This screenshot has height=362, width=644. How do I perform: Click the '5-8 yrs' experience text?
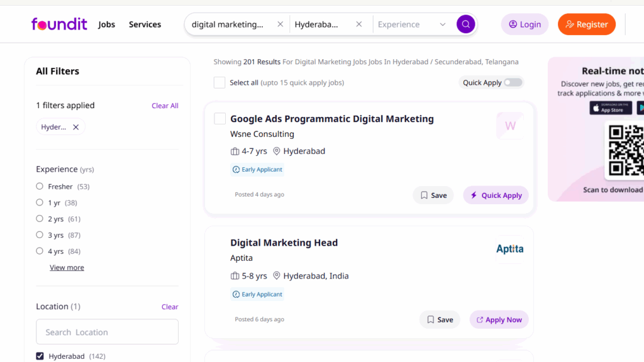click(x=254, y=276)
